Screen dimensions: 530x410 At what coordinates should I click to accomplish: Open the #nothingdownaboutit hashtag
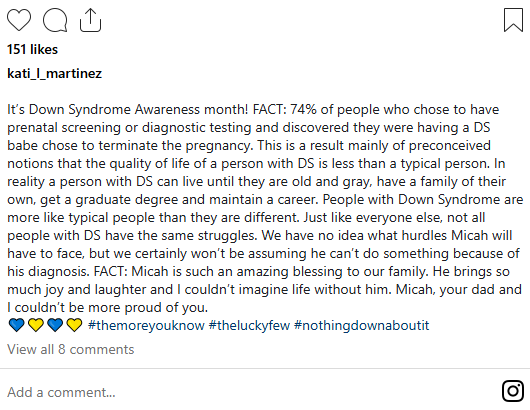[361, 325]
